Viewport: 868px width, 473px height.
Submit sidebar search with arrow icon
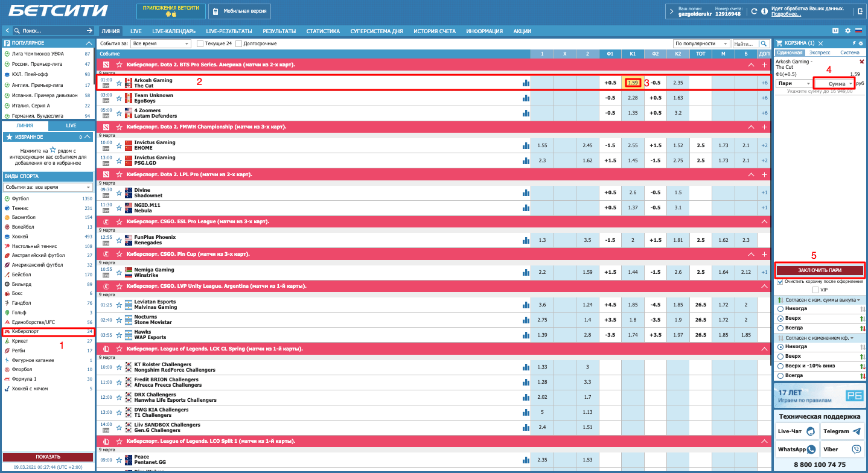[x=89, y=30]
